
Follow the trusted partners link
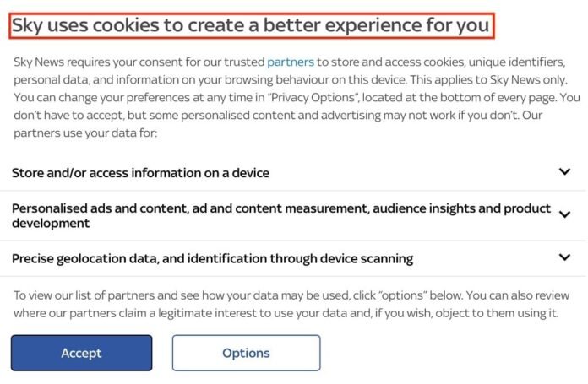click(290, 62)
